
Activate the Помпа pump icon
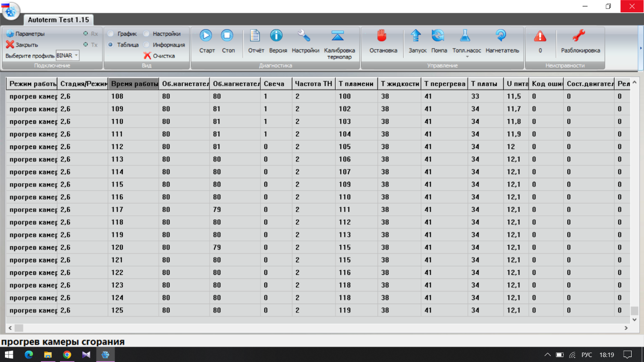tap(438, 36)
